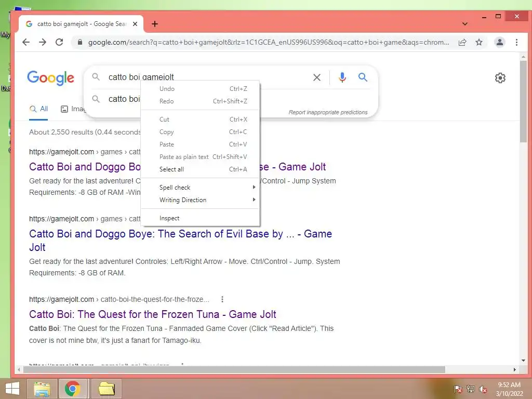Click the lock icon in the address bar

(79, 42)
